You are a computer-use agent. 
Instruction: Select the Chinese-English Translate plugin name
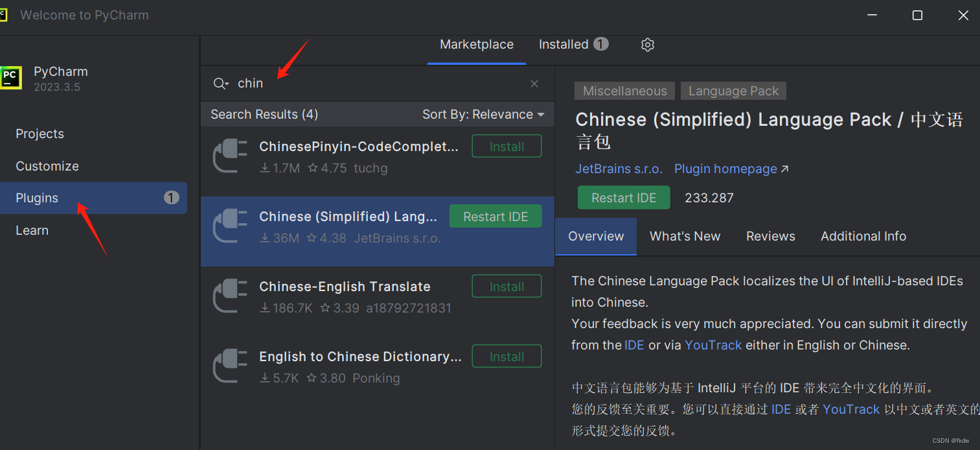point(345,287)
